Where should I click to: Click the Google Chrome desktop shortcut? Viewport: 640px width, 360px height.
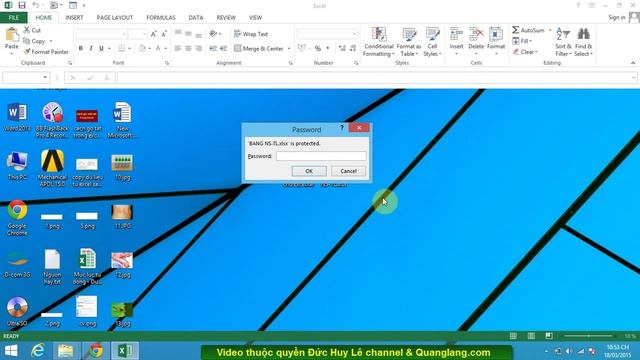tap(17, 218)
